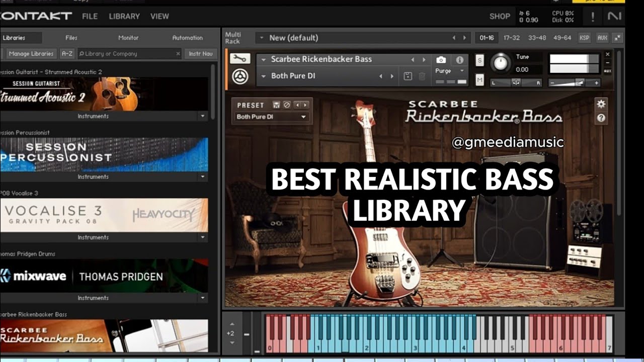Viewport: 644px width, 362px height.
Task: Expand the Session Percussionist Instruments dropdown arrow
Action: (x=203, y=177)
